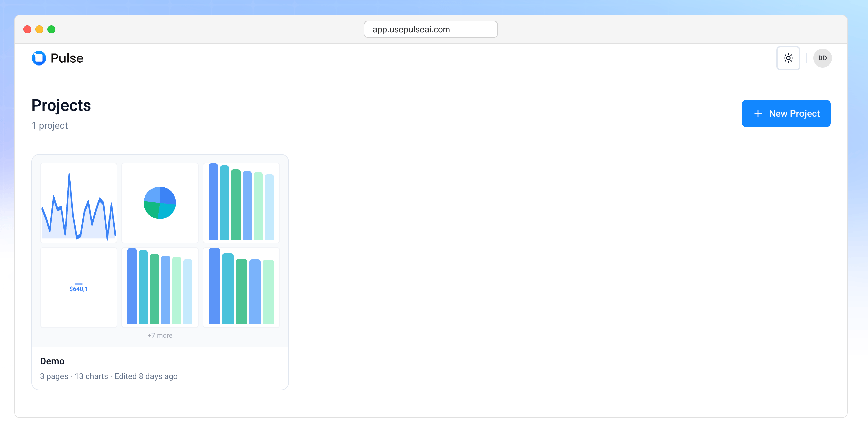Image resolution: width=868 pixels, height=436 pixels.
Task: Click the Pulse brand name text
Action: [67, 58]
